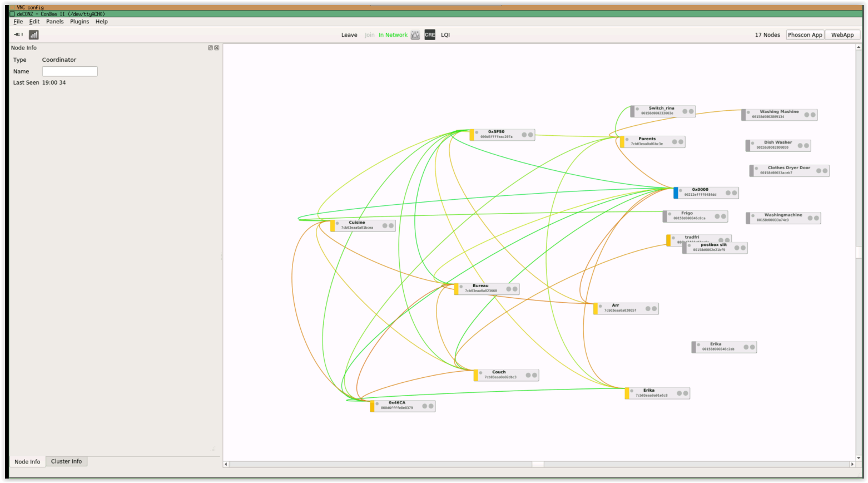
Task: Click the vertical scrollbar handle
Action: [x=859, y=253]
